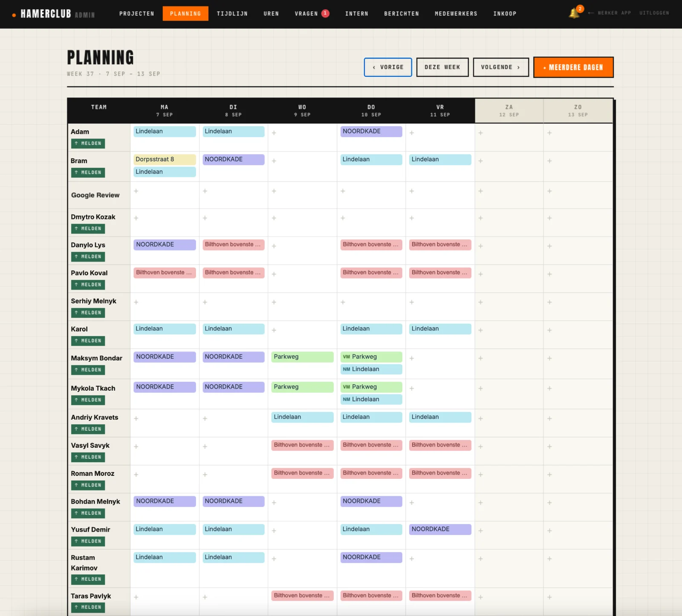Add planning for Google Review on Monday
Screen dimensions: 682x616
point(136,191)
